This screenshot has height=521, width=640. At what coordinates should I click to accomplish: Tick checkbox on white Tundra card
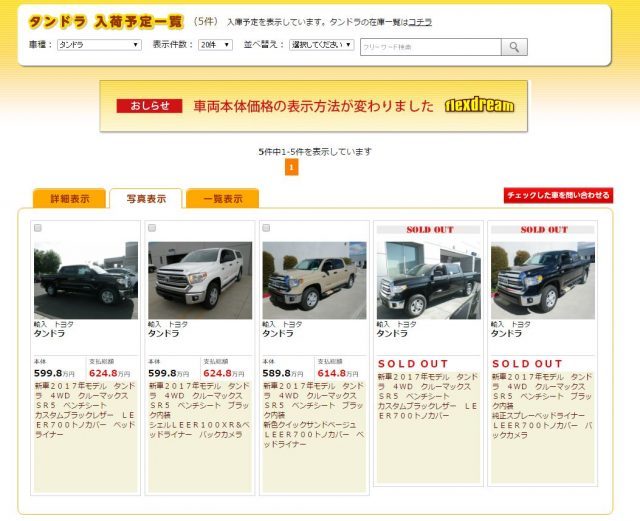point(152,228)
